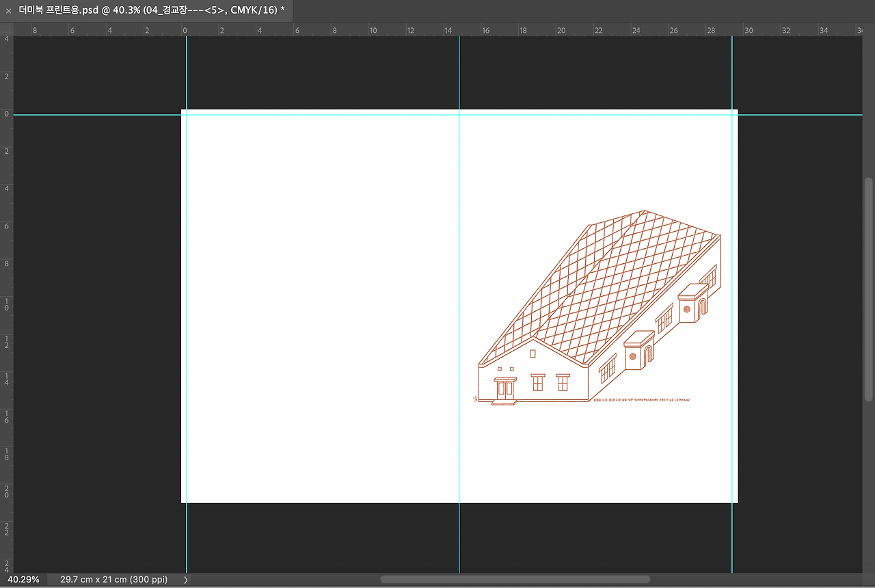Click the building's front double door
This screenshot has height=588, width=875.
coord(505,390)
